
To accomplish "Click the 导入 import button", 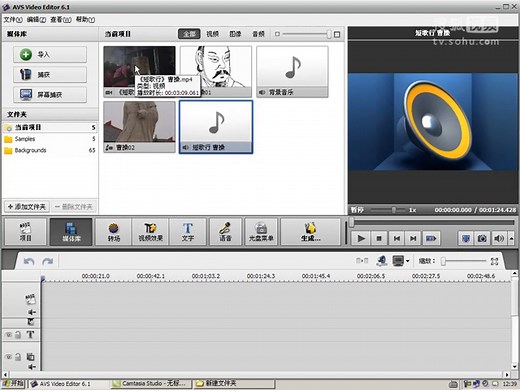I will point(50,54).
